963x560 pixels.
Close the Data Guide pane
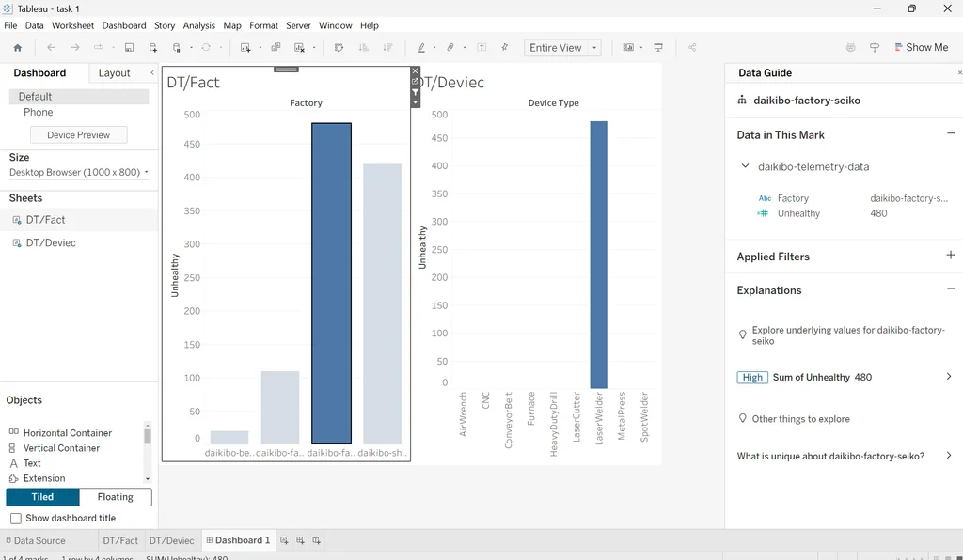959,72
